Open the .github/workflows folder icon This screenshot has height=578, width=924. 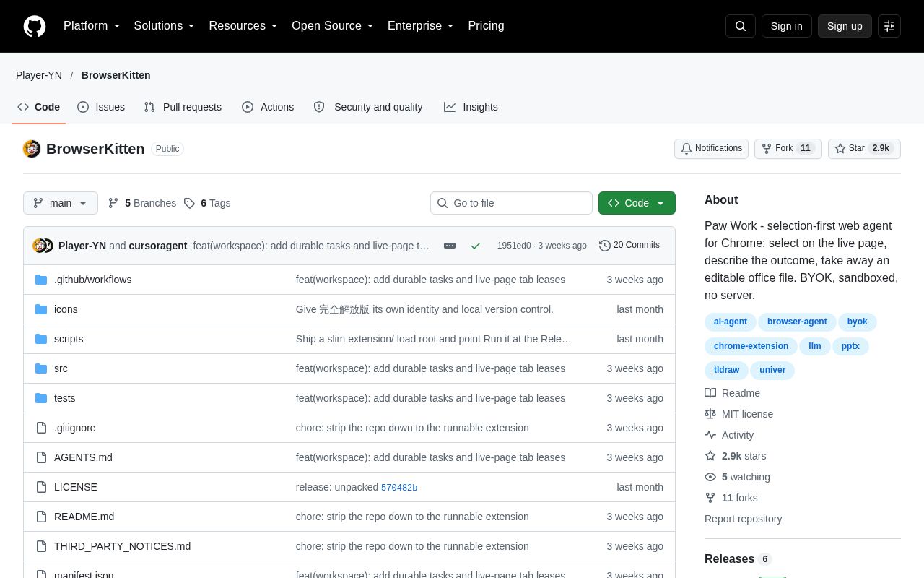(41, 280)
